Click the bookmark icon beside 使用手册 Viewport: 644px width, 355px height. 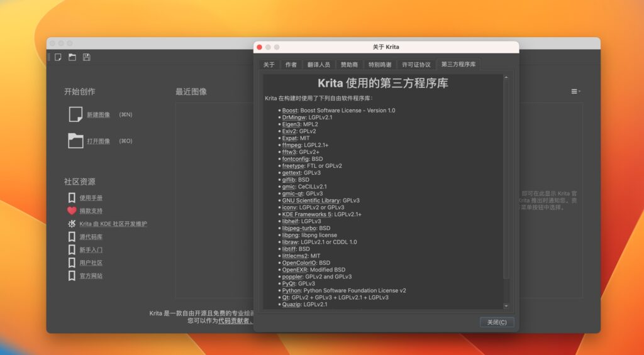click(72, 198)
